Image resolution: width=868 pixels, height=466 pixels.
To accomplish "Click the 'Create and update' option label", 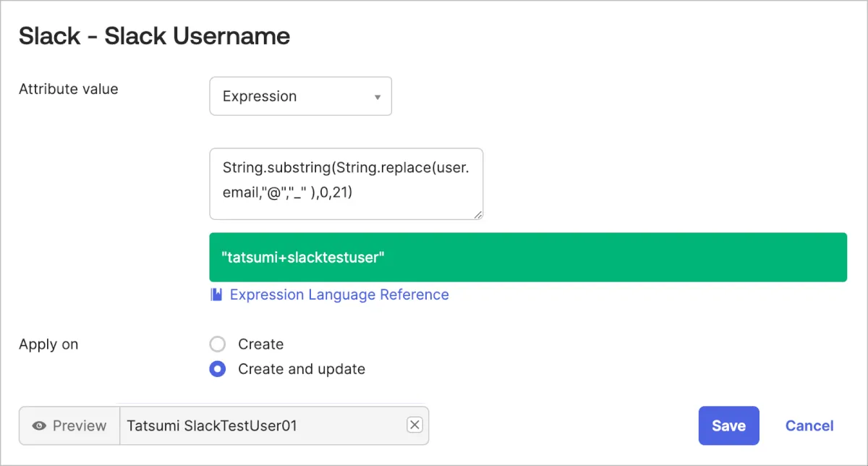I will tap(301, 369).
